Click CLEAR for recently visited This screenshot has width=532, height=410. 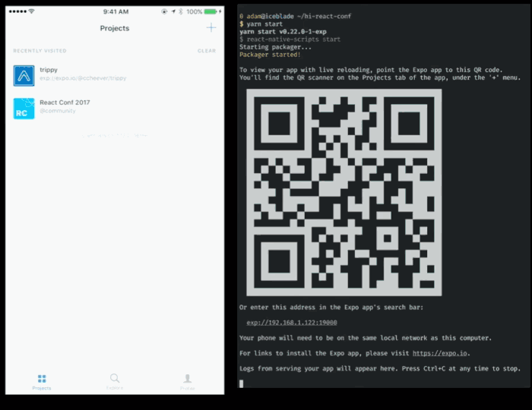pos(207,51)
